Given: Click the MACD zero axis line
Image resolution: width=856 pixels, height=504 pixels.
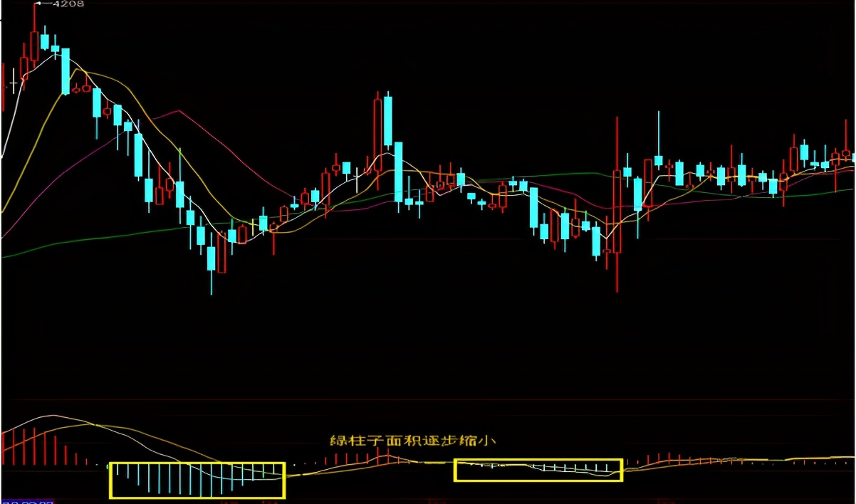Looking at the screenshot, I should click(x=427, y=463).
